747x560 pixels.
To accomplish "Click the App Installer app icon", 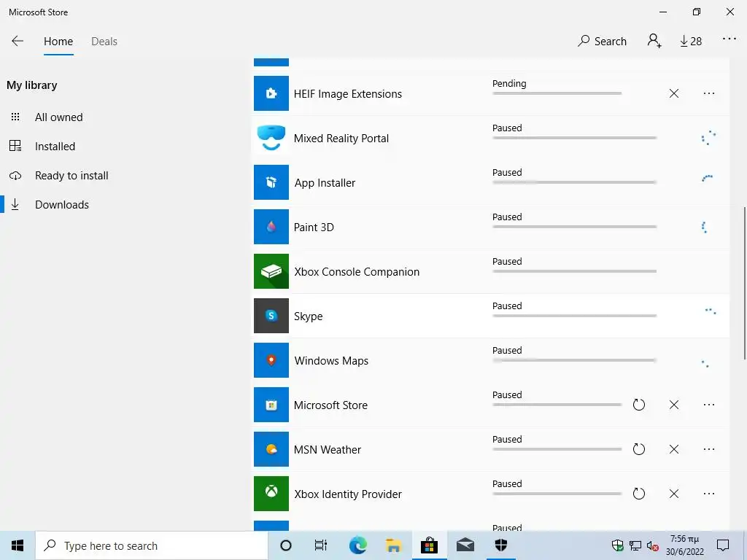I will tap(271, 182).
